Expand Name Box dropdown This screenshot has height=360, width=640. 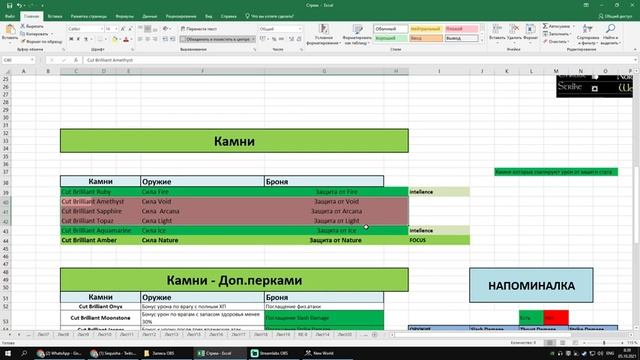coord(32,60)
